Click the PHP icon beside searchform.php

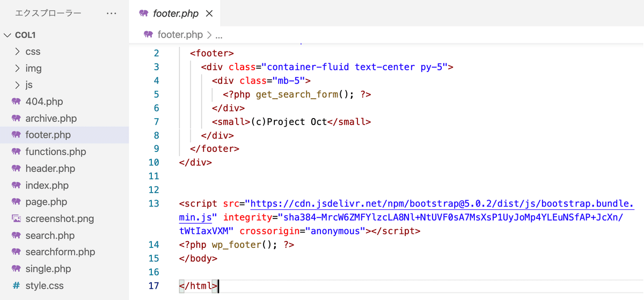click(x=16, y=252)
